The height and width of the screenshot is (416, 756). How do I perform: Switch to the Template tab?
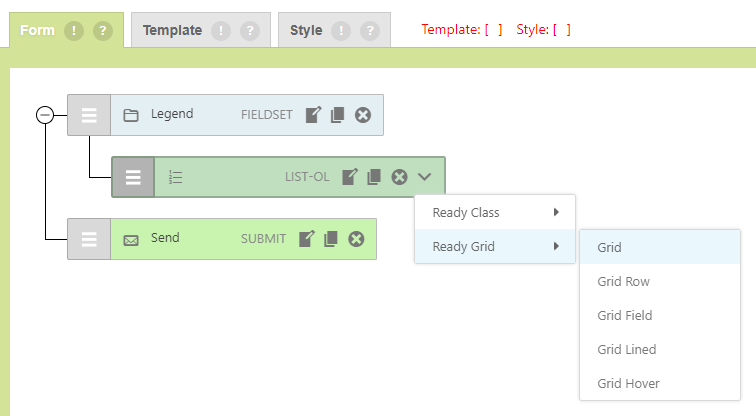pos(172,31)
